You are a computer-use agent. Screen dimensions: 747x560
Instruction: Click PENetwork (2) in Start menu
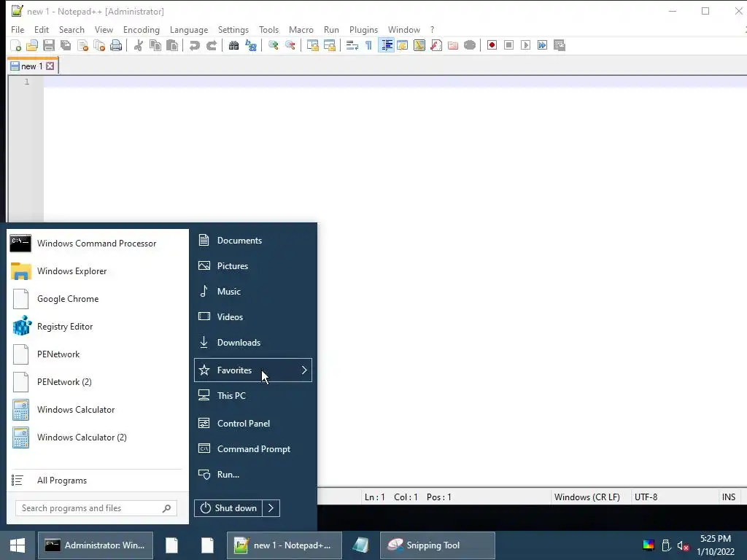97,382
